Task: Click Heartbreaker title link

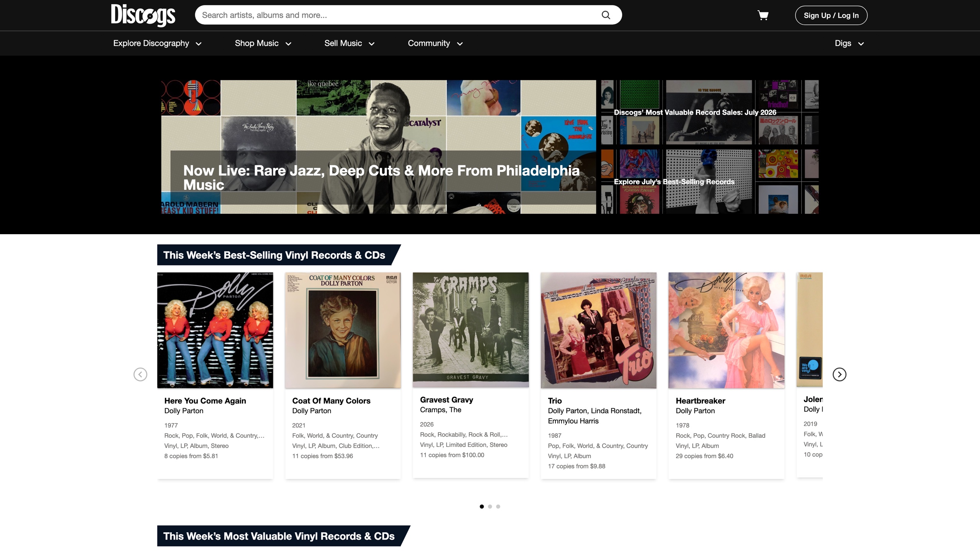Action: (700, 401)
